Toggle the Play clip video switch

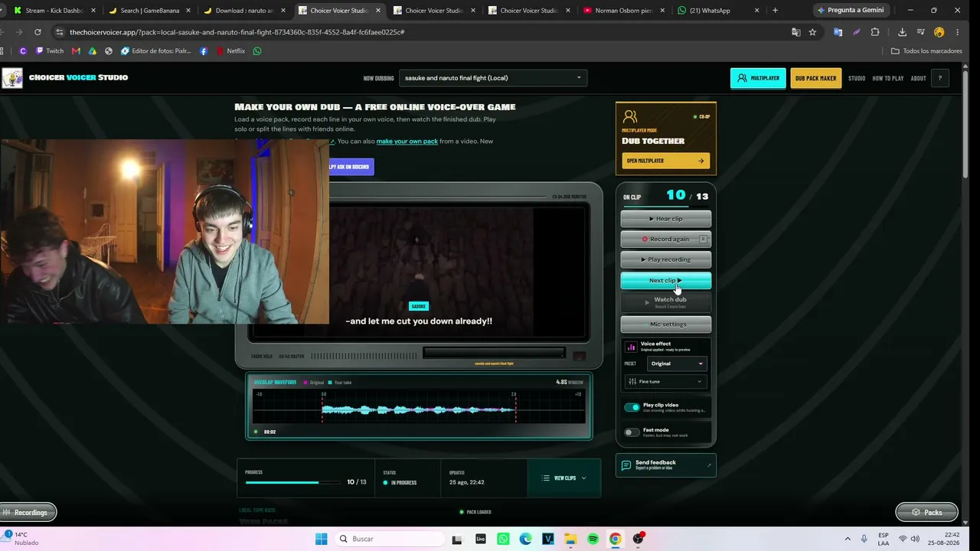[632, 407]
